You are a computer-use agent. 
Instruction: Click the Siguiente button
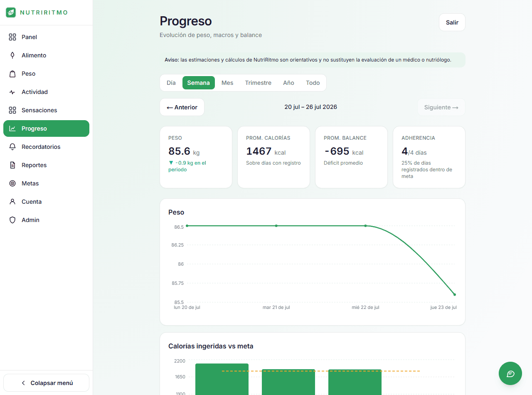point(441,107)
